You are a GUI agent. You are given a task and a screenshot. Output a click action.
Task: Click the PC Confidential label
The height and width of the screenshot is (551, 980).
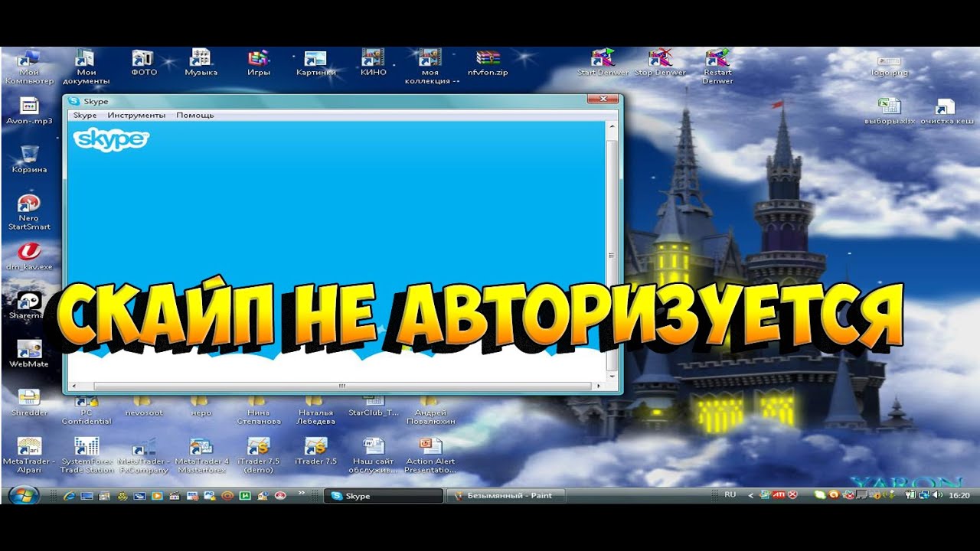(x=87, y=417)
